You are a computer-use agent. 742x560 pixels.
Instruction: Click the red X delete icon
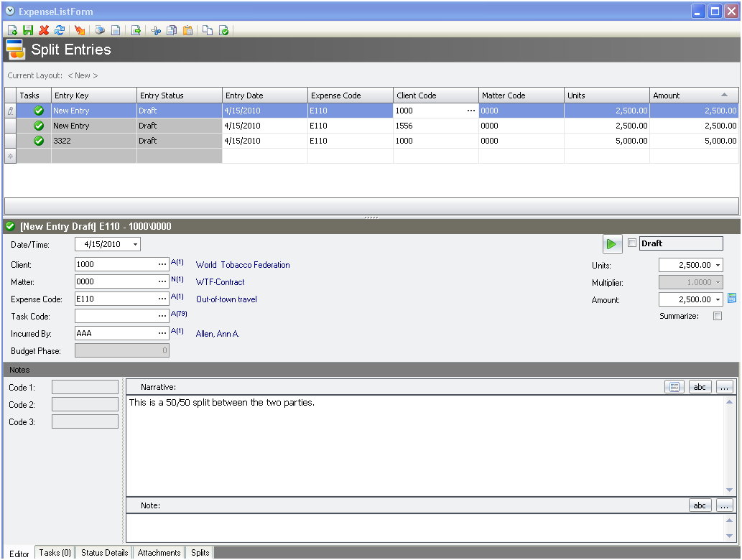44,30
